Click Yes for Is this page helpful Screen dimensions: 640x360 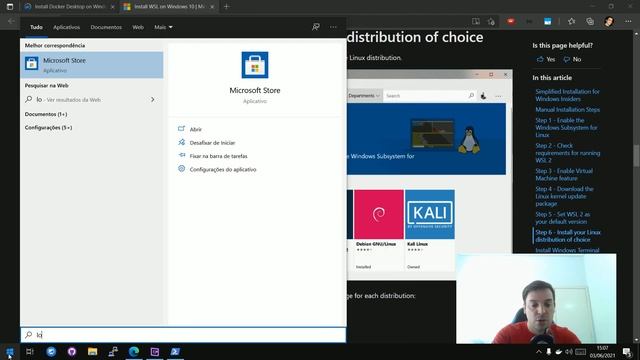pyautogui.click(x=546, y=59)
